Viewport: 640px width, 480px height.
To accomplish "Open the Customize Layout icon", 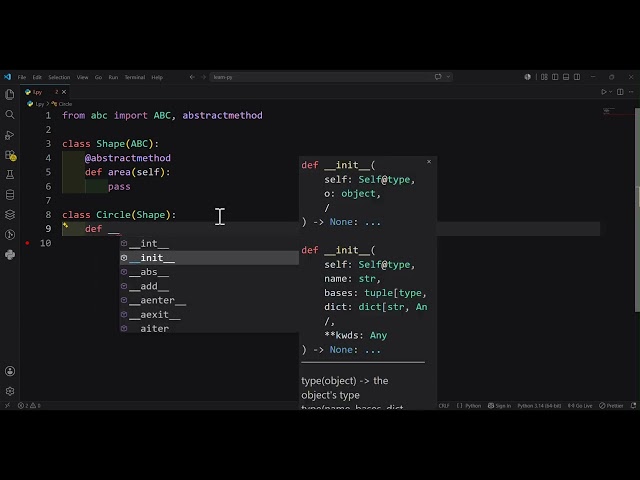I will pos(544,77).
